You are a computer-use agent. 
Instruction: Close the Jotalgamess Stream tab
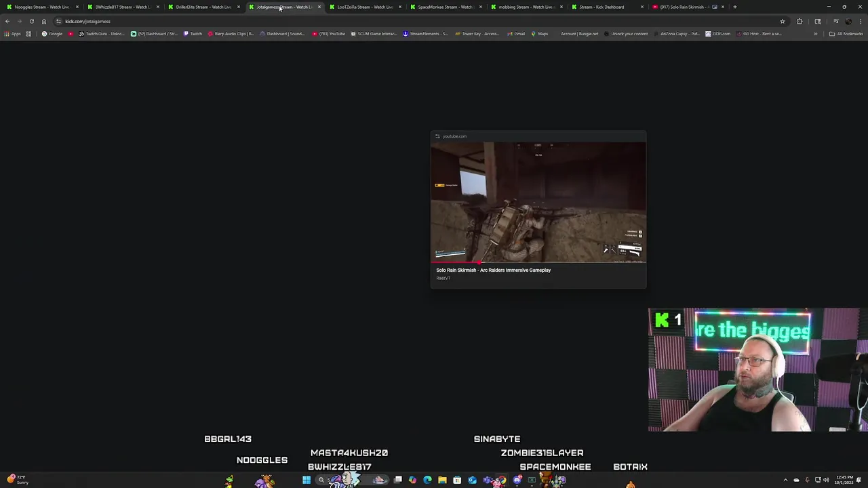coord(319,7)
